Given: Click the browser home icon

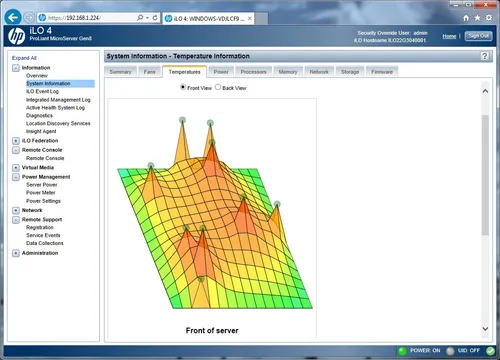Looking at the screenshot, I should 466,18.
